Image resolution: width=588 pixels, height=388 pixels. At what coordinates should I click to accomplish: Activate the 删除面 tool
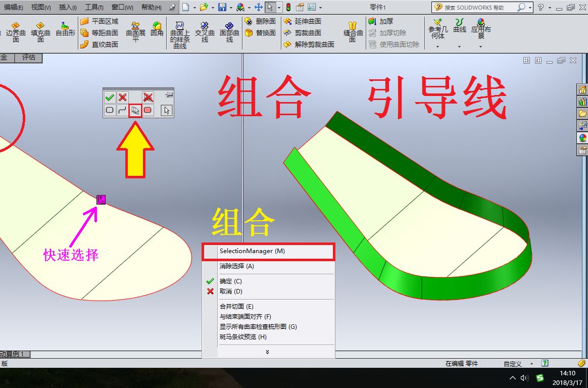[263, 21]
